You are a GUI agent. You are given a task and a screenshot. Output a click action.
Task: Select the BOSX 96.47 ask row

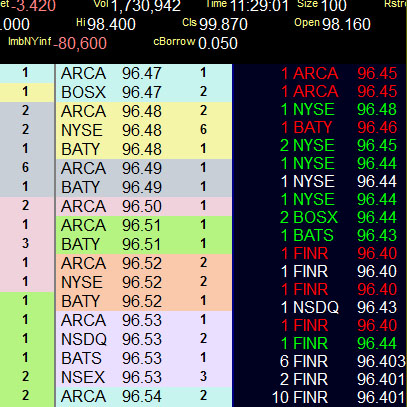(144, 92)
